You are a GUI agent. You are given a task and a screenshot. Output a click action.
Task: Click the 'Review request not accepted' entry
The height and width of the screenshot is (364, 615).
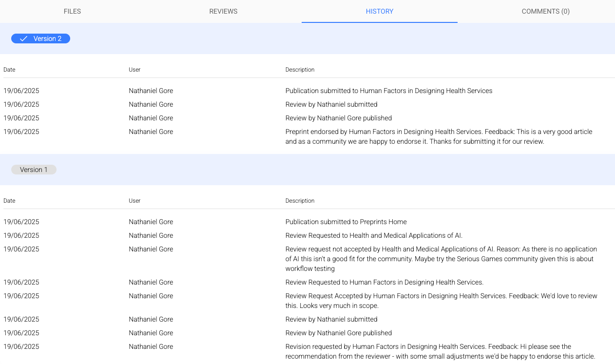[x=441, y=259]
